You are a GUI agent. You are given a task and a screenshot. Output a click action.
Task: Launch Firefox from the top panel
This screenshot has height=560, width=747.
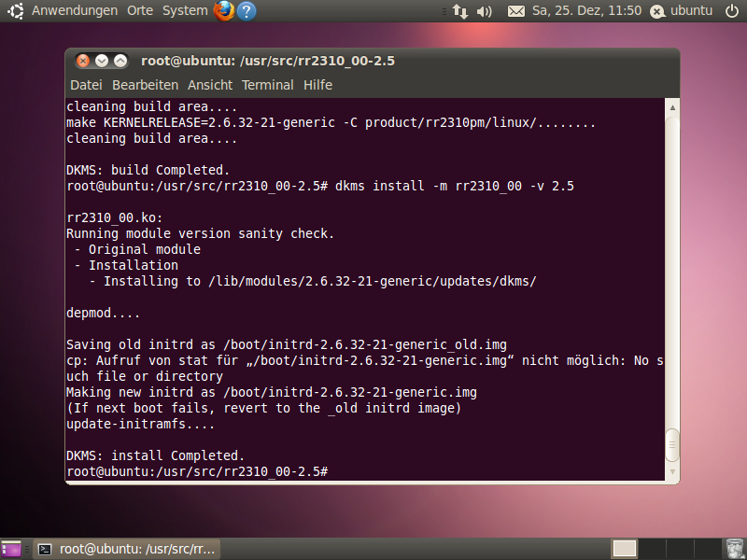coord(224,11)
